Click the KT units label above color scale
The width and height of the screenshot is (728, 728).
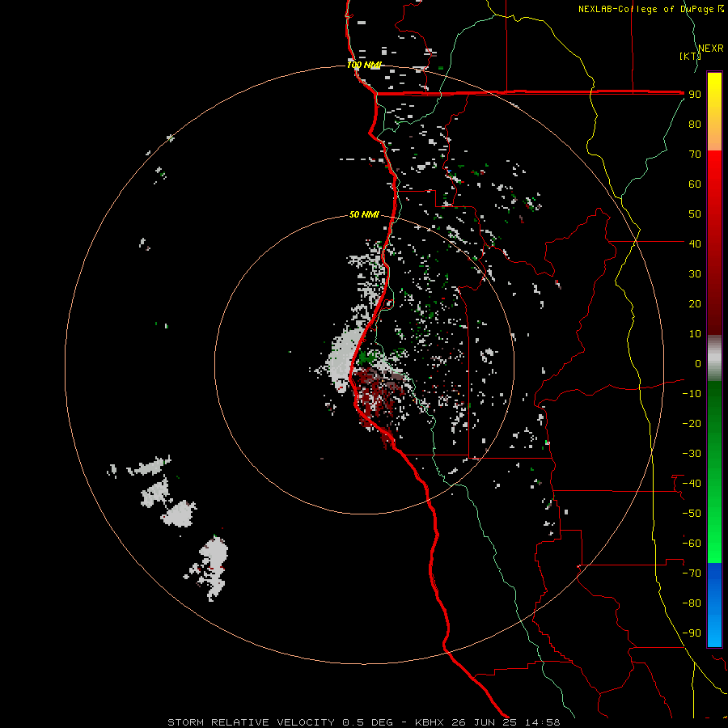[x=690, y=56]
